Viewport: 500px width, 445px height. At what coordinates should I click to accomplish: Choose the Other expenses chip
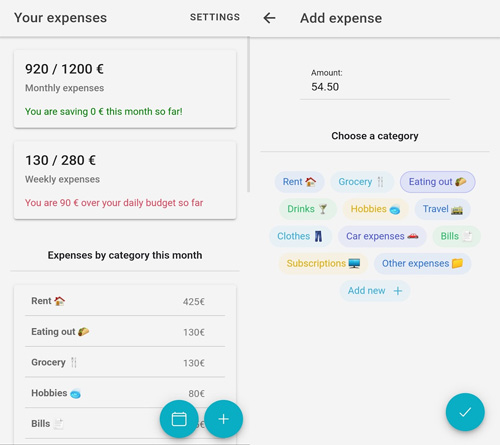tap(422, 264)
